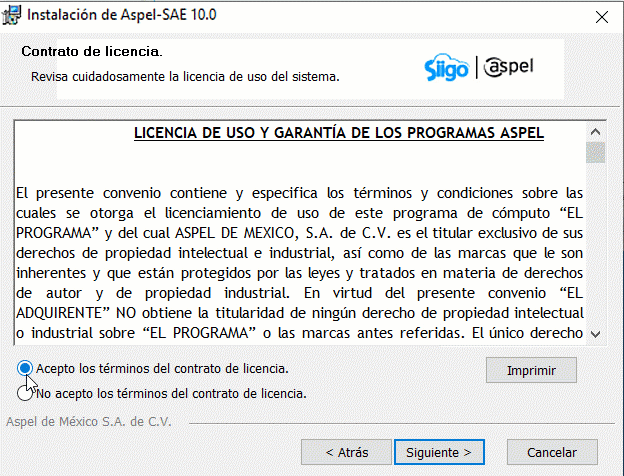Viewport: 624px width, 476px height.
Task: Click the license scrollbar thumb
Action: 596,152
